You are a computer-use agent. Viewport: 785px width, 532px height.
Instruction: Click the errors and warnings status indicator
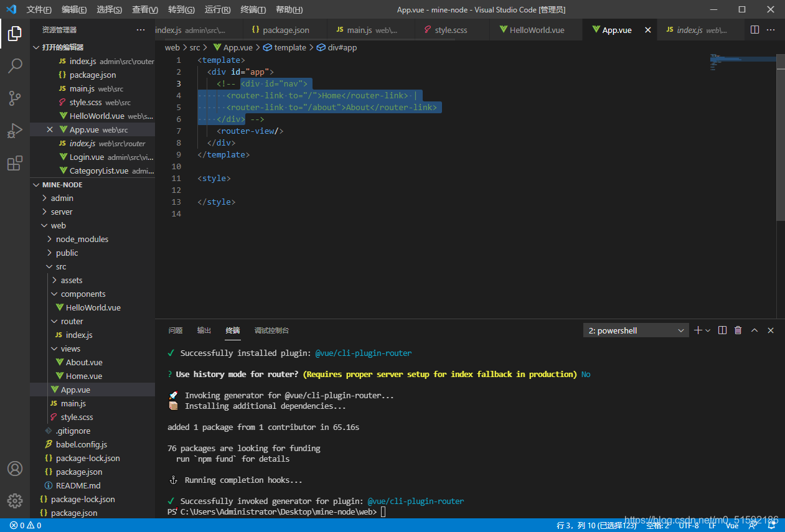[26, 525]
